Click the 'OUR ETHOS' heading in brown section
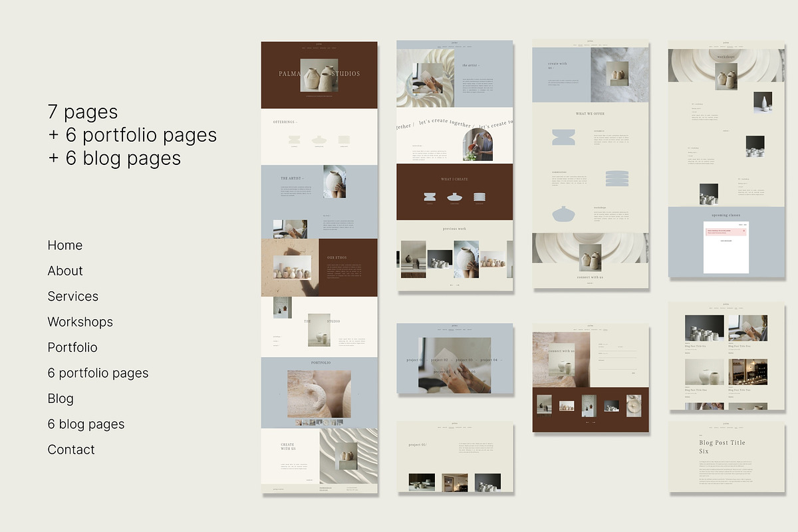Screen dimensions: 798x532 point(336,257)
